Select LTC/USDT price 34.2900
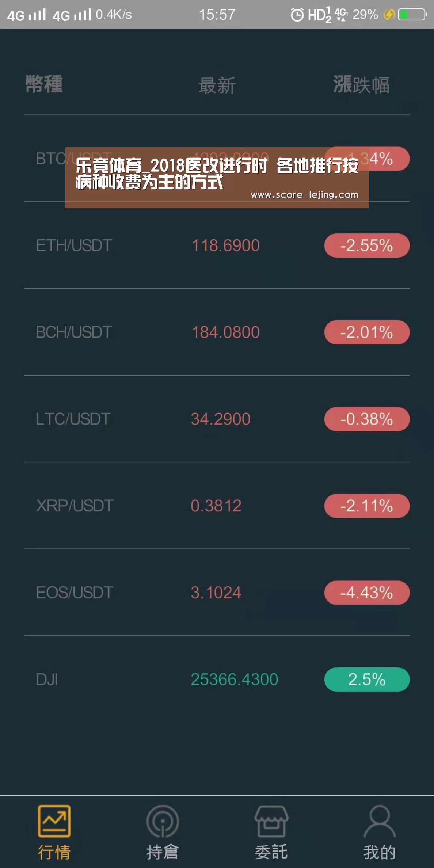Viewport: 434px width, 868px height. pos(220,419)
